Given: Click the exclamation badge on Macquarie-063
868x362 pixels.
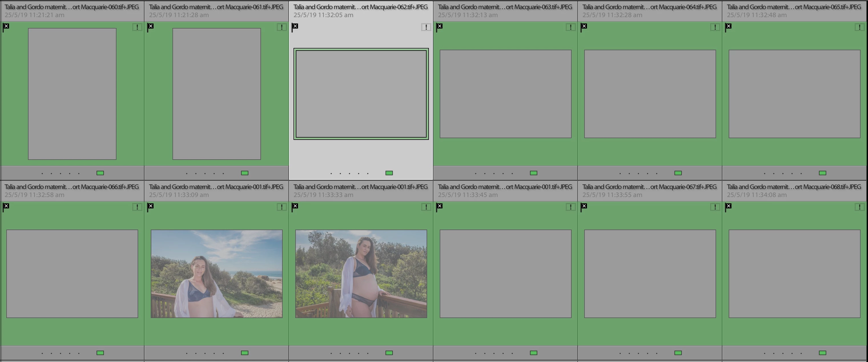Looking at the screenshot, I should point(570,27).
